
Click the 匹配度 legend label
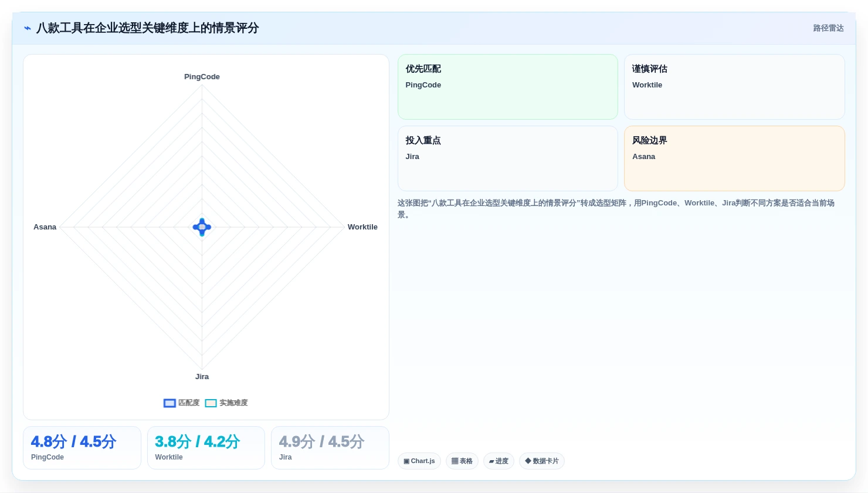coord(189,403)
